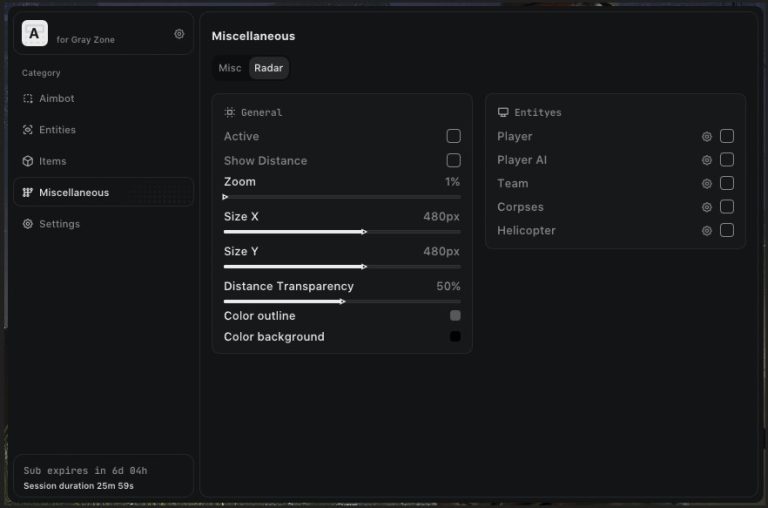Viewport: 768px width, 508px height.
Task: Open the Aimbot category
Action: pyautogui.click(x=56, y=99)
